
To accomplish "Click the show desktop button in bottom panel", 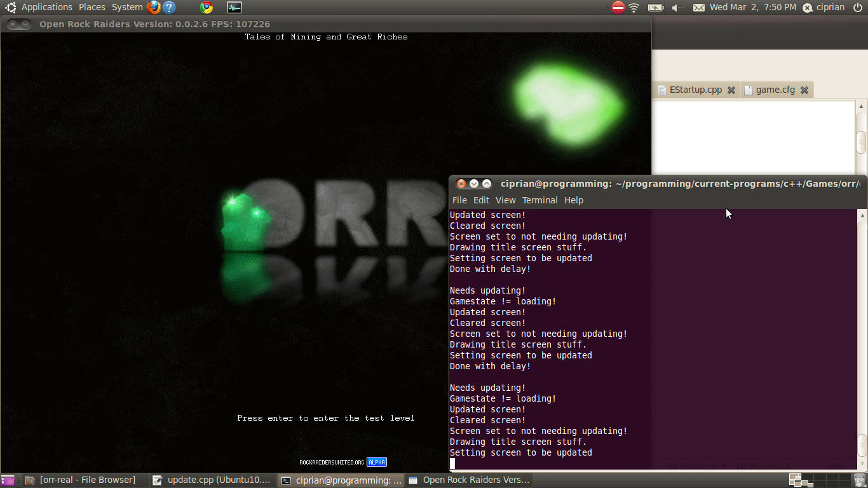I will click(8, 480).
